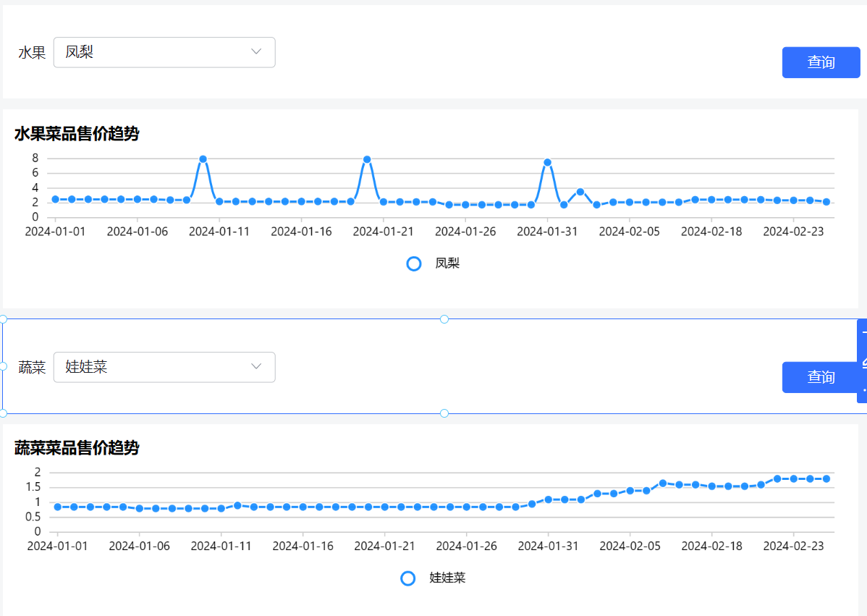Image resolution: width=867 pixels, height=616 pixels.
Task: Click the blue circle marker beside 凤梨 legend
Action: coord(414,263)
